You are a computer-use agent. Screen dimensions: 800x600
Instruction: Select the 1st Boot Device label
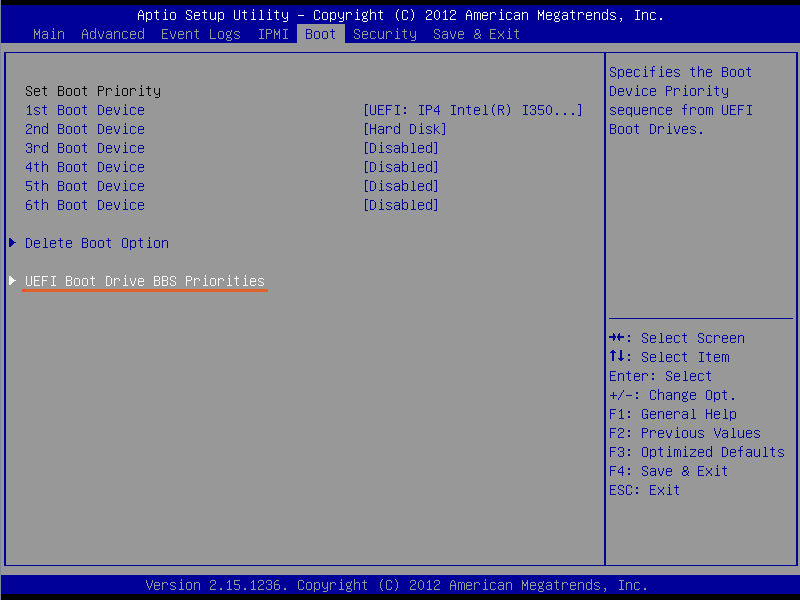pyautogui.click(x=85, y=110)
